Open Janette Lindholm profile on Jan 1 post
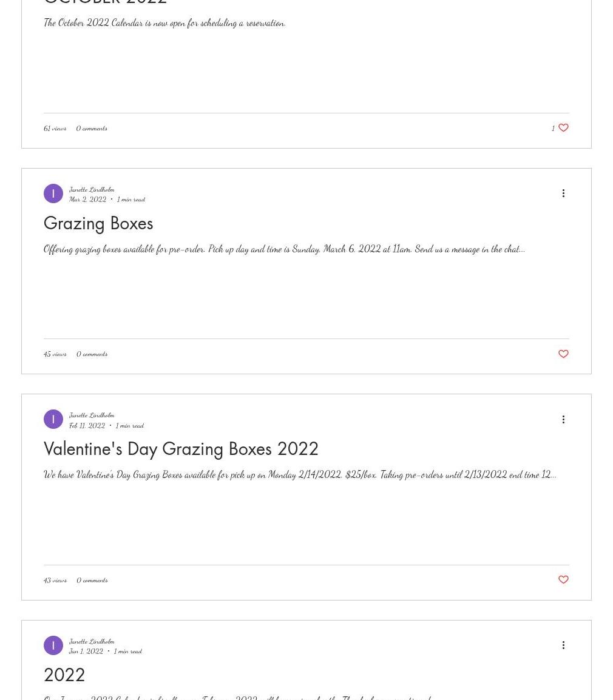 point(92,642)
